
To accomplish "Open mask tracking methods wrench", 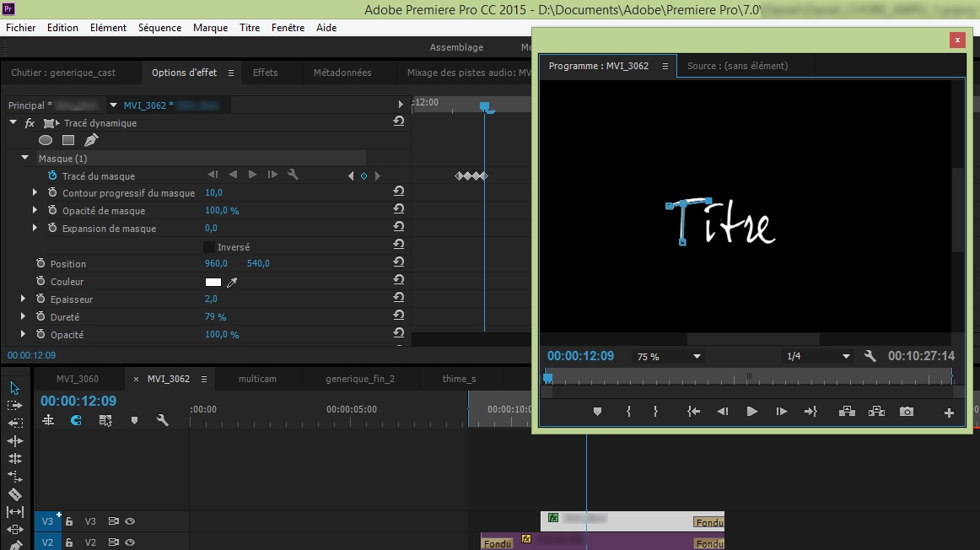I will coord(293,175).
